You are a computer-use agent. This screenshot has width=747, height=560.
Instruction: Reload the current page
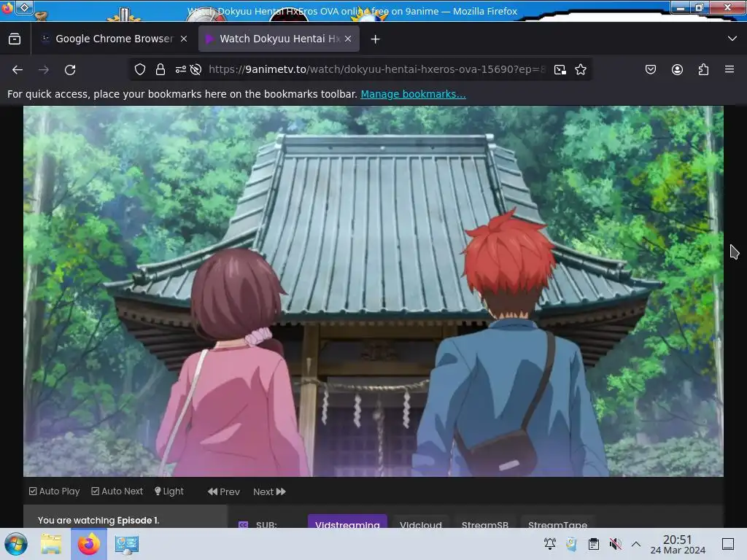point(70,70)
